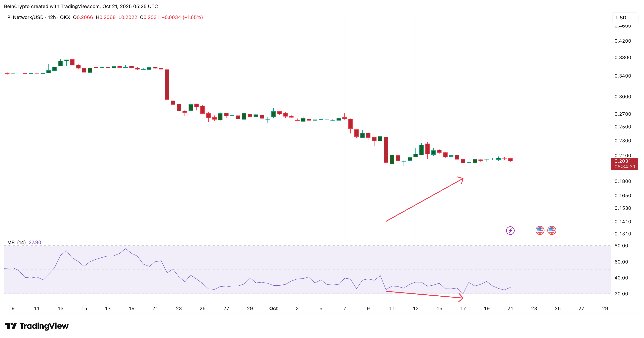Click the Oct label on time axis
Image resolution: width=644 pixels, height=338 pixels.
(x=273, y=308)
